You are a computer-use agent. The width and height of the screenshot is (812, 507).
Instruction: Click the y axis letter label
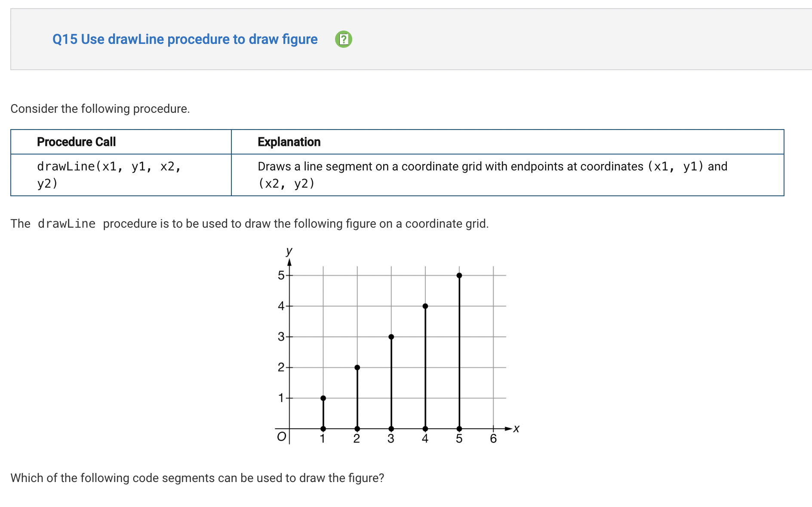289,250
